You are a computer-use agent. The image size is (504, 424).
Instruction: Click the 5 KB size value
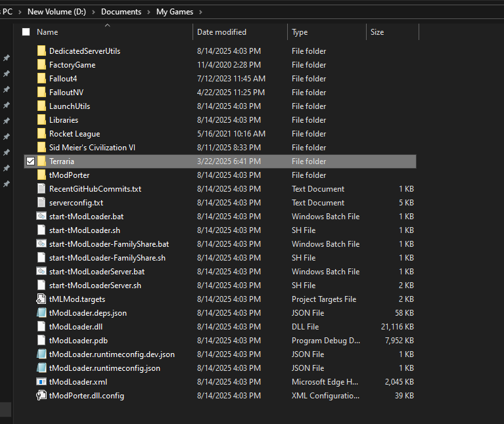[406, 203]
